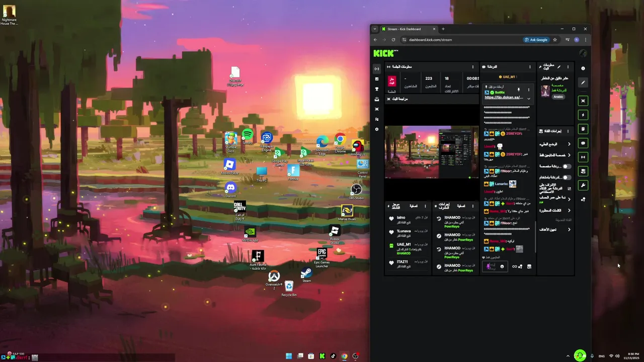Image resolution: width=644 pixels, height=362 pixels.
Task: Toggle first channel actions chat switch
Action: coord(567,166)
